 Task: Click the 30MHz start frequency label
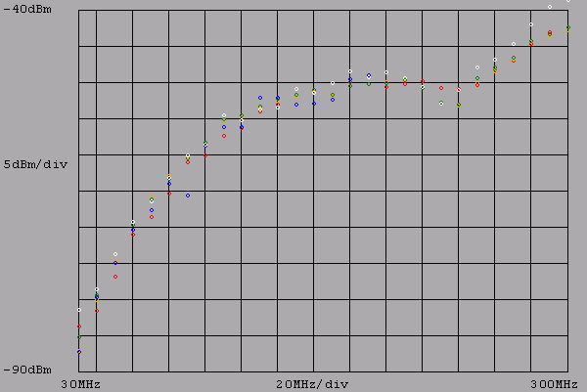point(81,384)
